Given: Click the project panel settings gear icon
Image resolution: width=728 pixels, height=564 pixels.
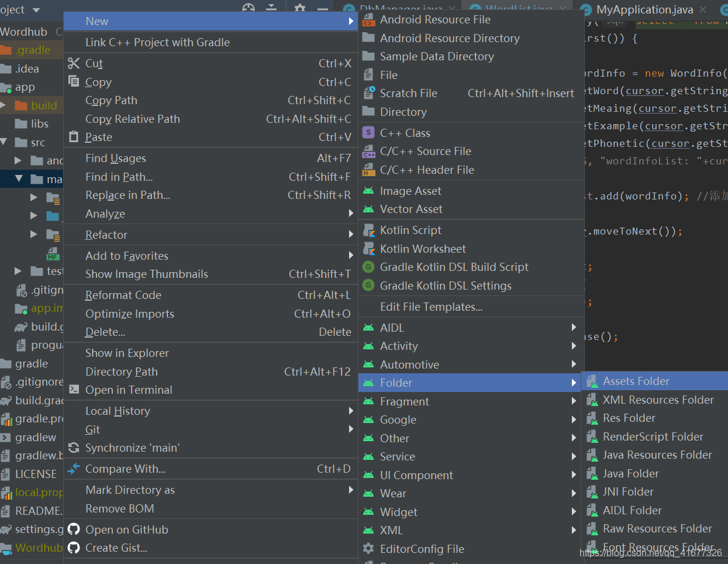Looking at the screenshot, I should coord(300,9).
